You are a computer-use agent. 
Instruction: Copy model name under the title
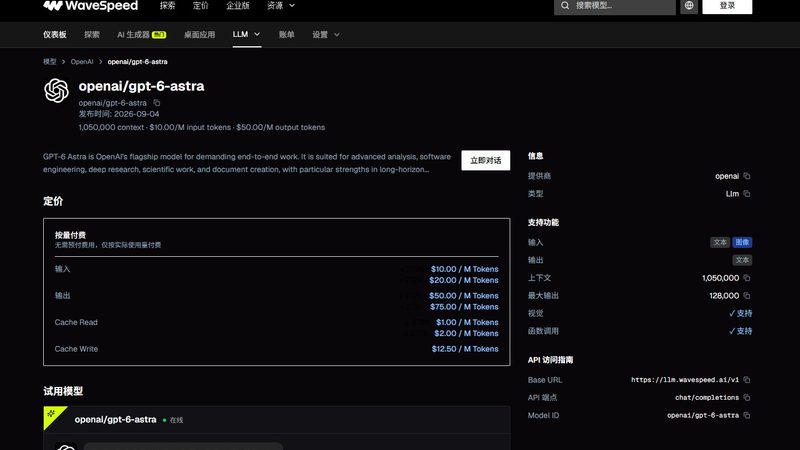click(x=157, y=103)
